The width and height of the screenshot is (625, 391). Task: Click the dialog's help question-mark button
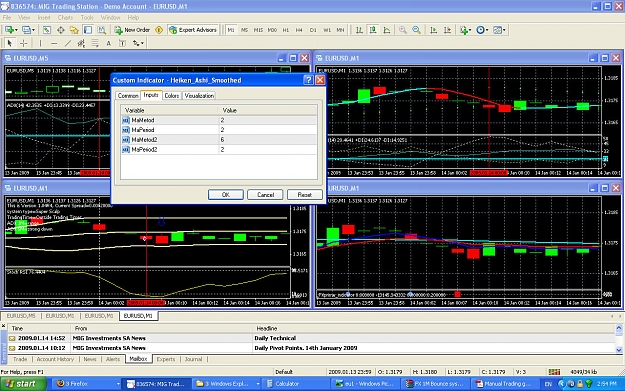tap(308, 80)
